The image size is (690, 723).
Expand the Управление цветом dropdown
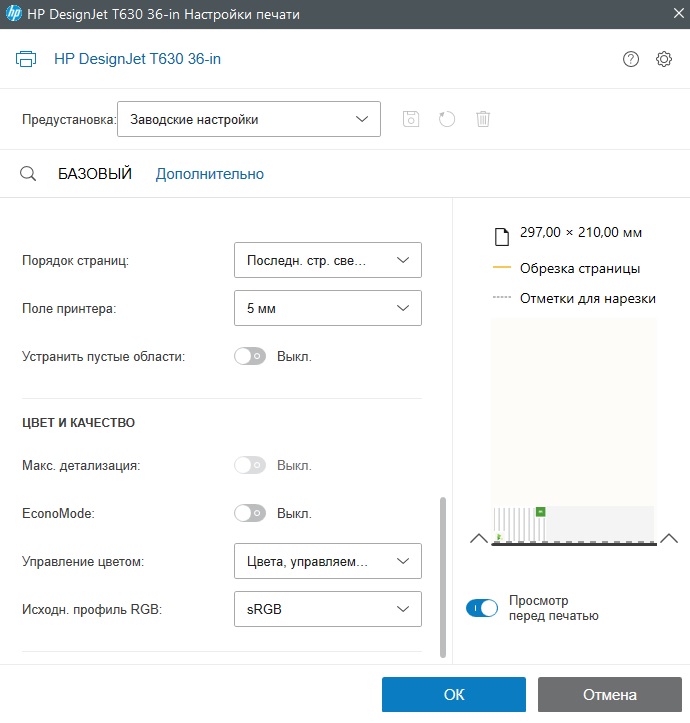click(x=328, y=561)
